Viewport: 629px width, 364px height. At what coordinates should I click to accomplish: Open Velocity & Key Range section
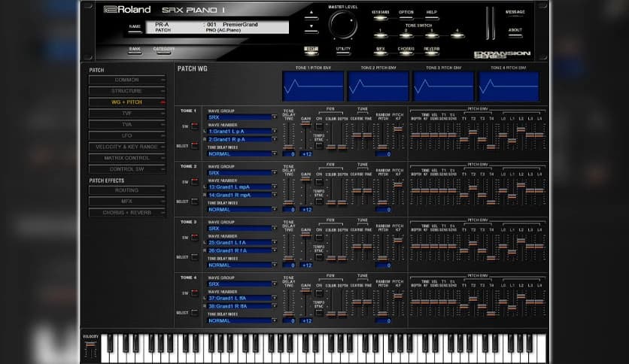point(126,147)
